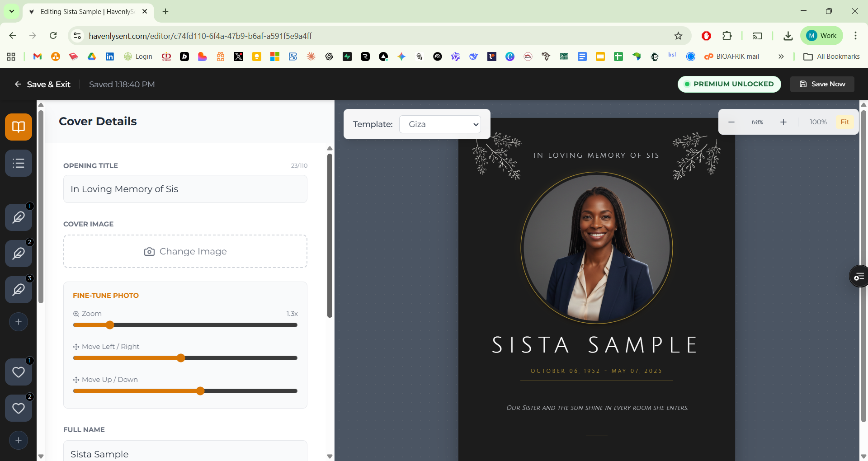
Task: Click the browser address bar URL
Action: click(200, 36)
